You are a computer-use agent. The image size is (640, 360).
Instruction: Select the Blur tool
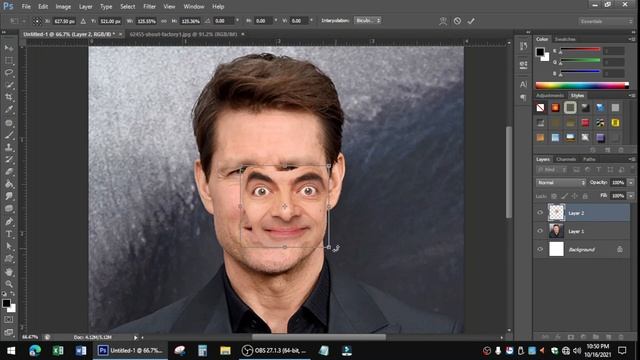tap(9, 196)
